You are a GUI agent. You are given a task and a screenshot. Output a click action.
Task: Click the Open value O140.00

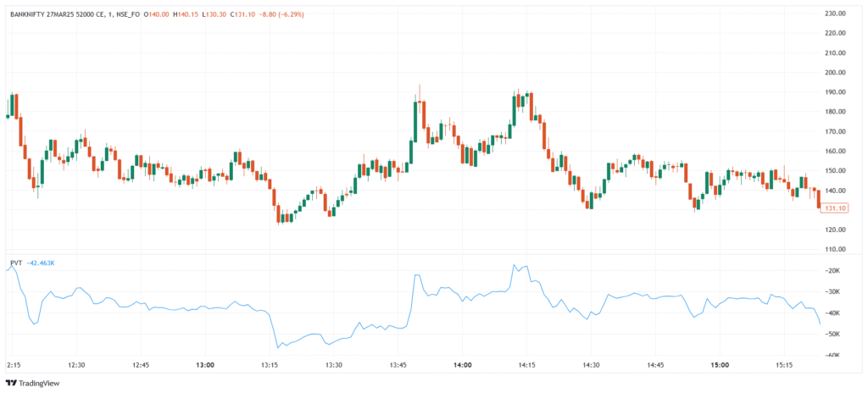159,14
